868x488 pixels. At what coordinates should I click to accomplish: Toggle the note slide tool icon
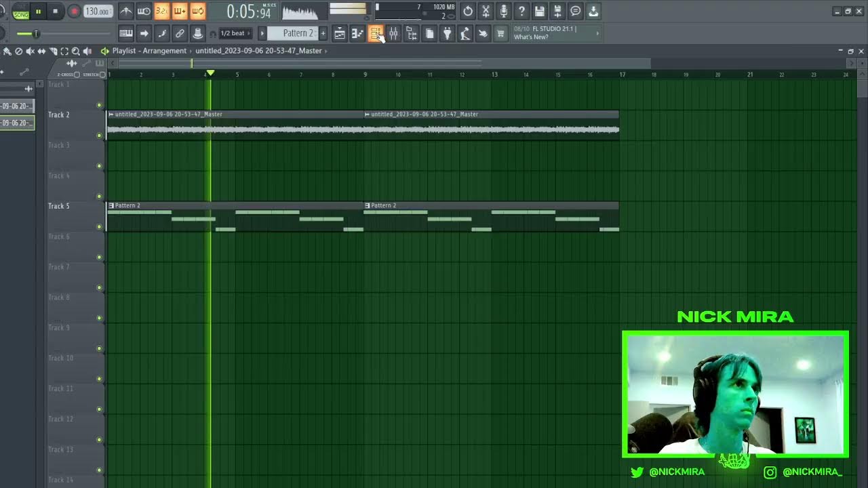coord(162,33)
